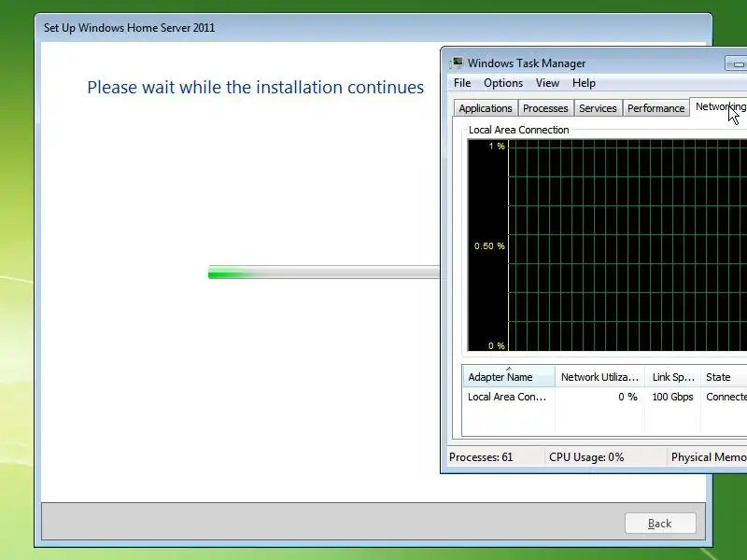Sort by the Network Utiliza... column header
The height and width of the screenshot is (560, 747).
coord(599,376)
